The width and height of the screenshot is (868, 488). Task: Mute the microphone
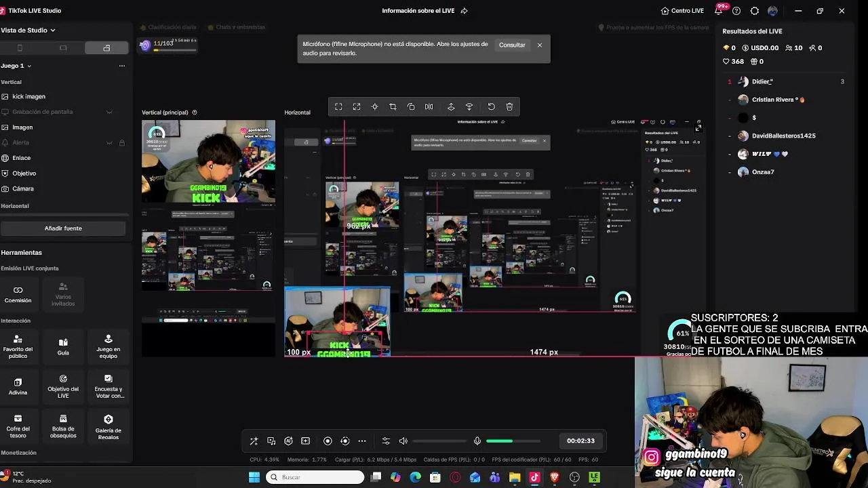(x=477, y=441)
